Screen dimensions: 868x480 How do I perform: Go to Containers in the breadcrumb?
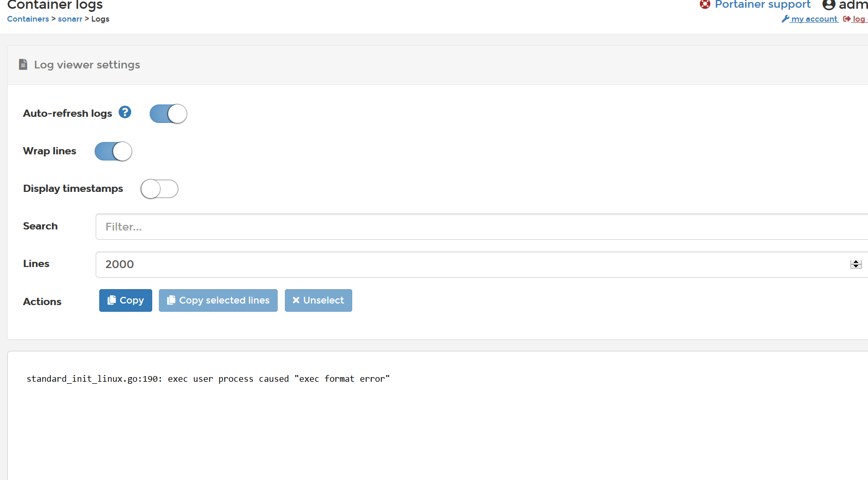coord(28,19)
